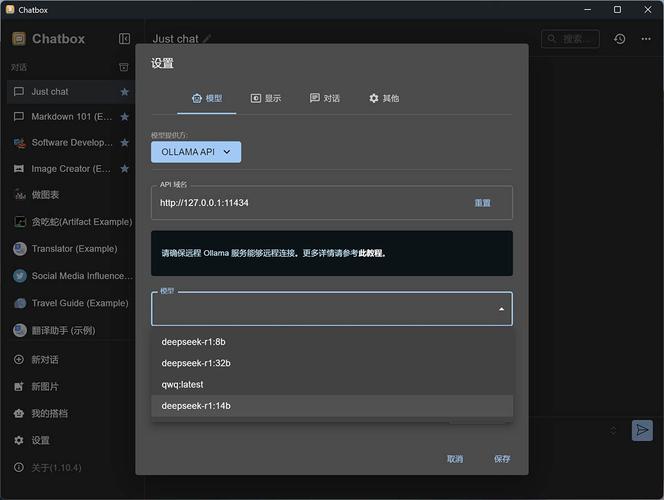Collapse the sidebar with the panel icon

click(124, 39)
